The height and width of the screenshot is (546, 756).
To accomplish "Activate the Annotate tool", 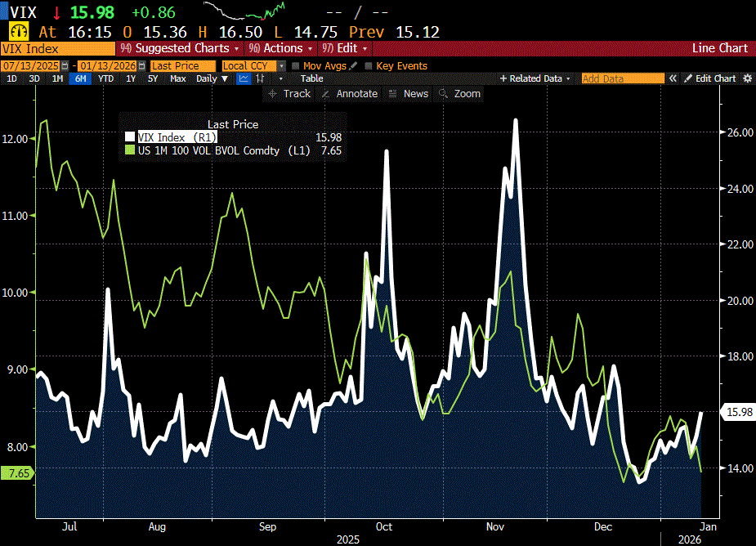I will (350, 93).
